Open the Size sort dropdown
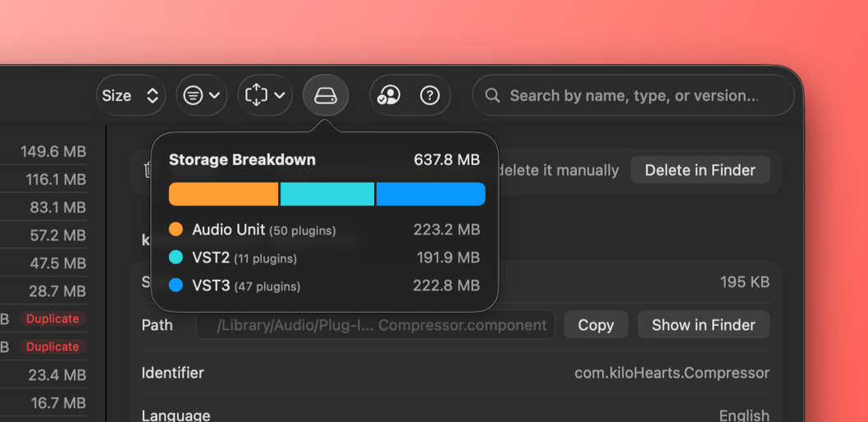 [130, 95]
